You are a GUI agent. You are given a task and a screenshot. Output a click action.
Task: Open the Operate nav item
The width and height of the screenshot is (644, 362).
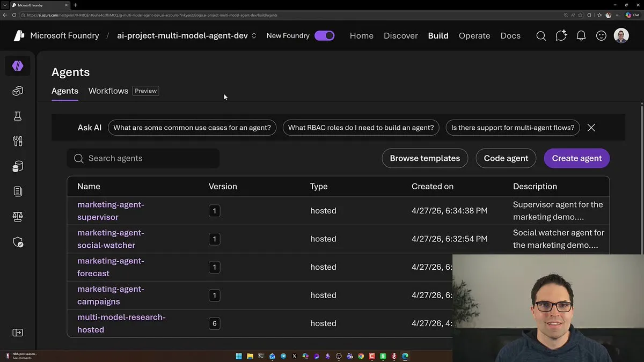pos(474,36)
